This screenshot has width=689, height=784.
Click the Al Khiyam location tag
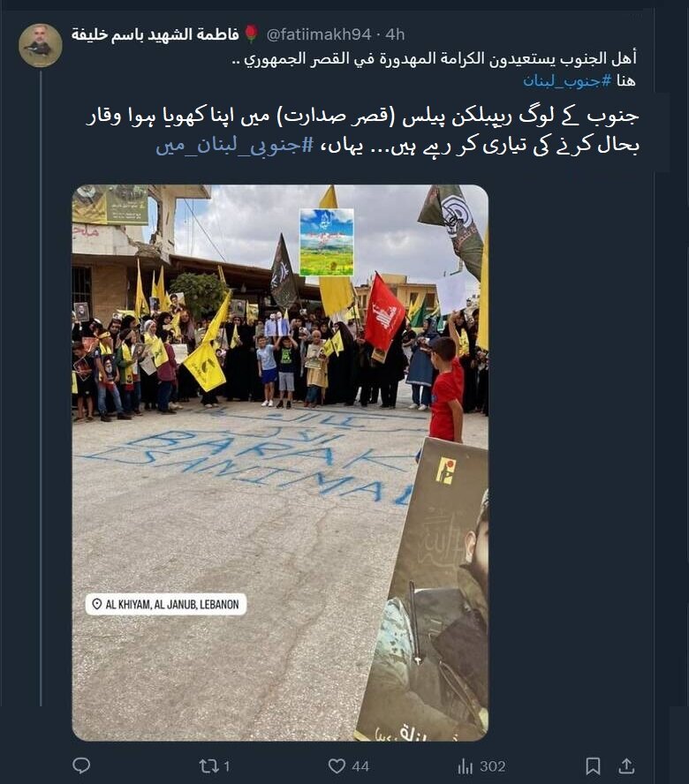166,604
